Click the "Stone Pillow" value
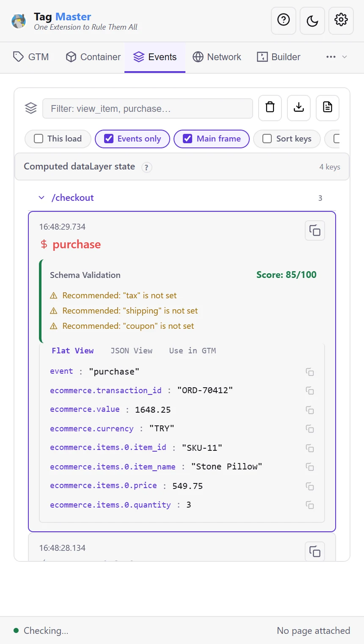Screen dimensions: 364x644 tap(226, 466)
